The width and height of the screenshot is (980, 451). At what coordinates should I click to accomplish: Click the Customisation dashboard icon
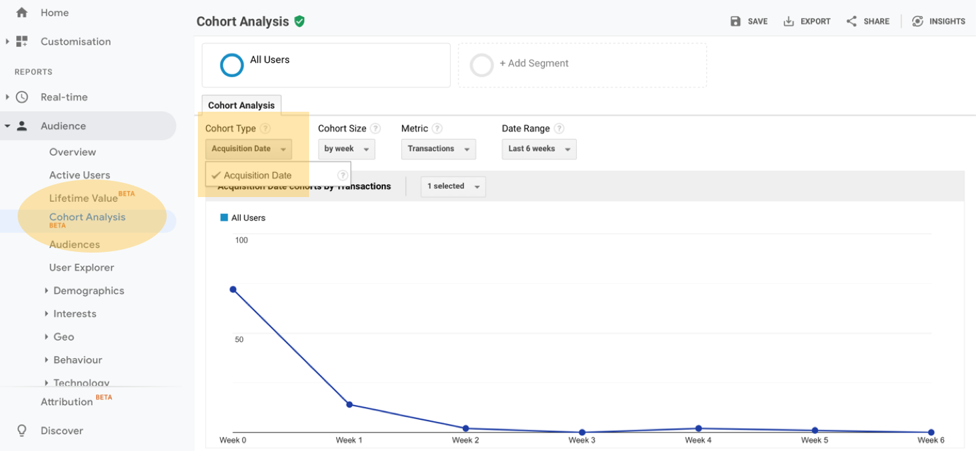[x=22, y=41]
